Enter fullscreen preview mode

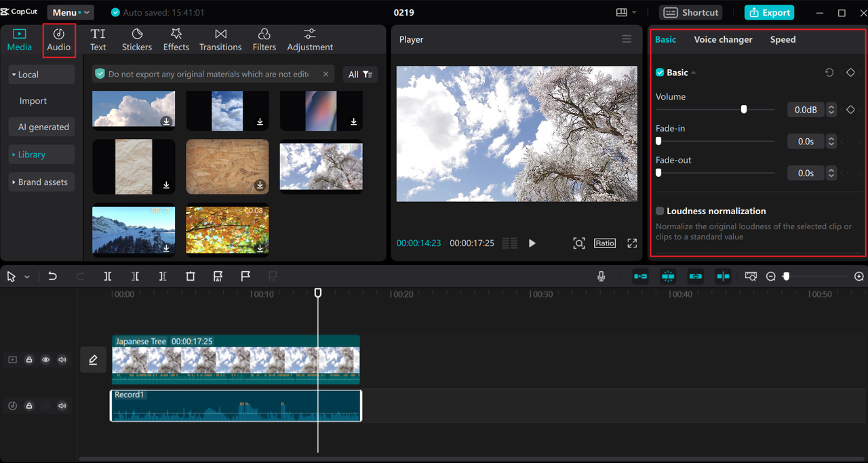click(632, 243)
